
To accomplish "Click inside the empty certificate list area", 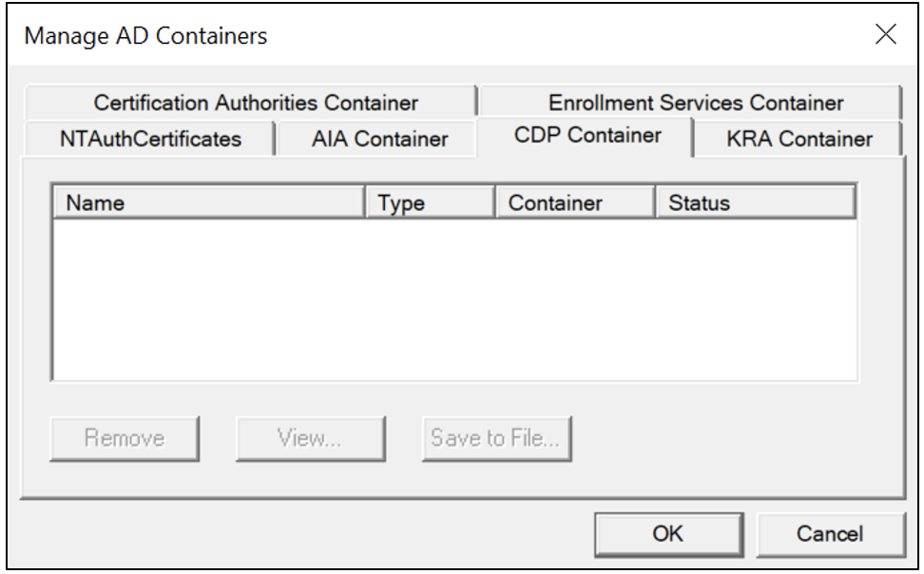I will (454, 299).
